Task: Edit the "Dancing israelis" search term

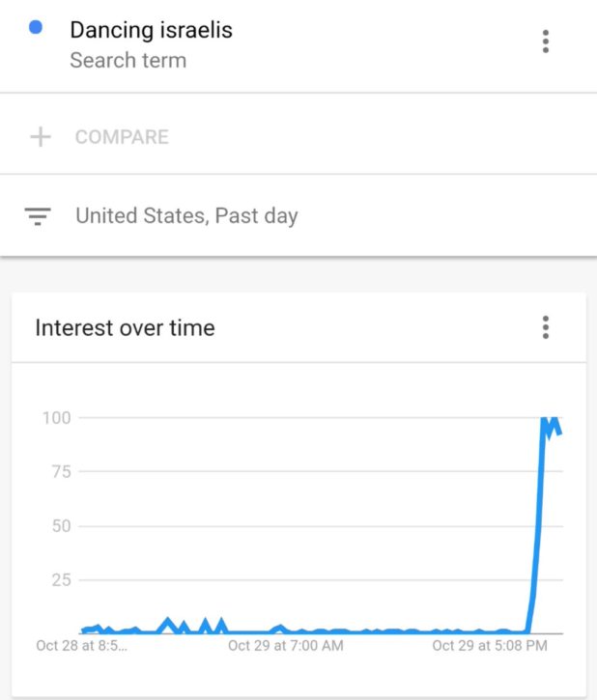Action: click(x=151, y=30)
